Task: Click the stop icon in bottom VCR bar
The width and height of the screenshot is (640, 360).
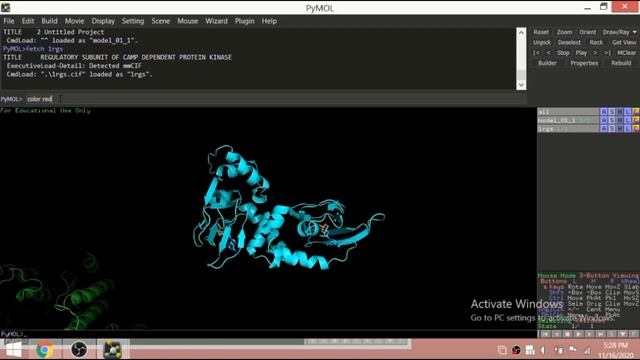Action: [x=567, y=334]
